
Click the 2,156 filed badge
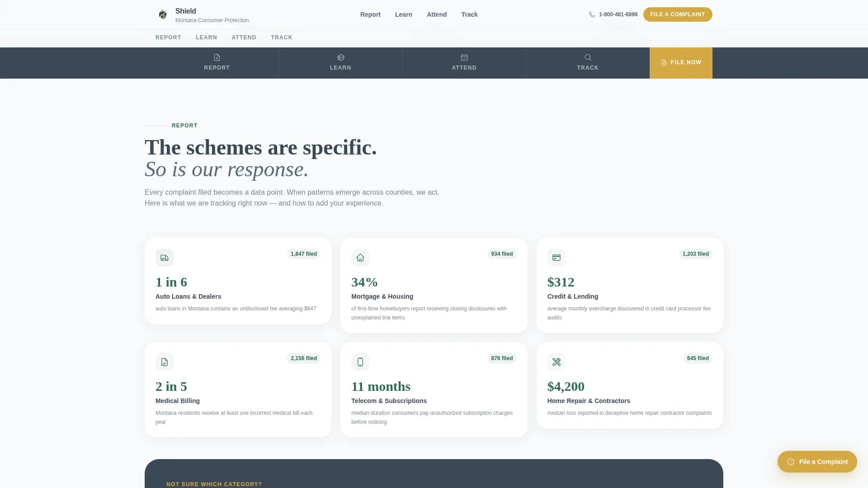[x=304, y=358]
